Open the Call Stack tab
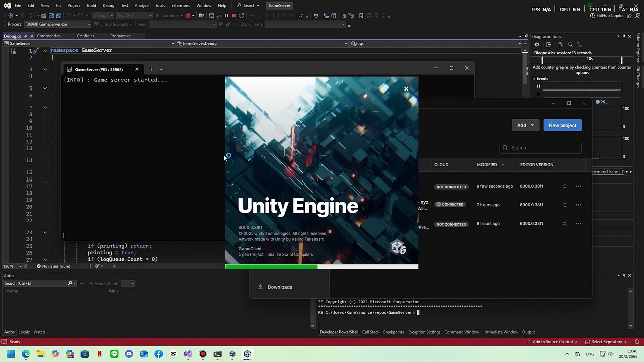Viewport: 644px width, 362px height. click(x=371, y=332)
